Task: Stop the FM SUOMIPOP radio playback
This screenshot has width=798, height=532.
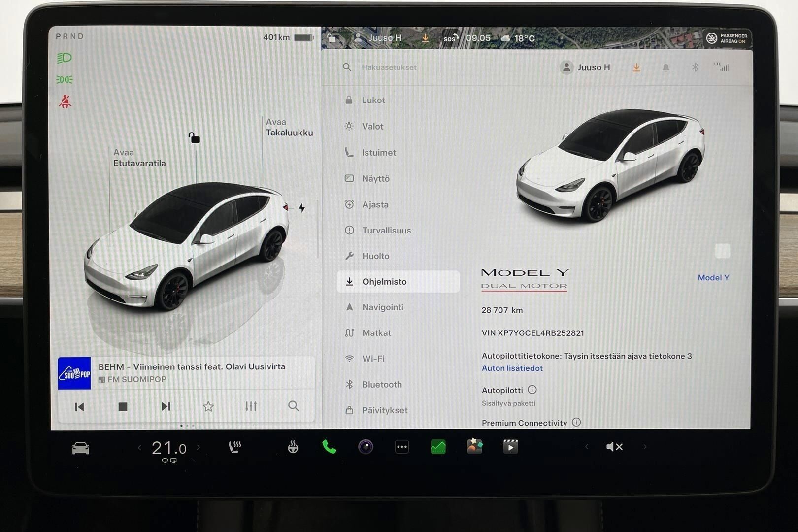Action: click(x=123, y=406)
